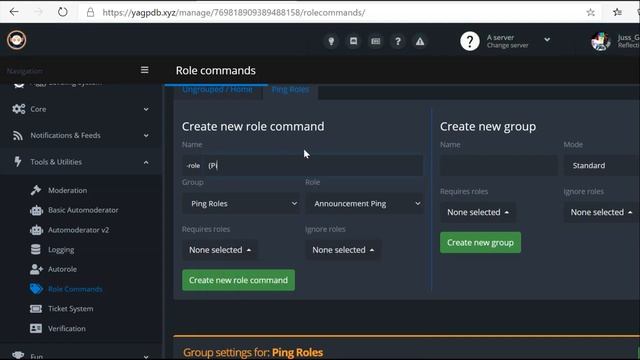Click the Create new role command button
This screenshot has height=360, width=640.
click(238, 280)
